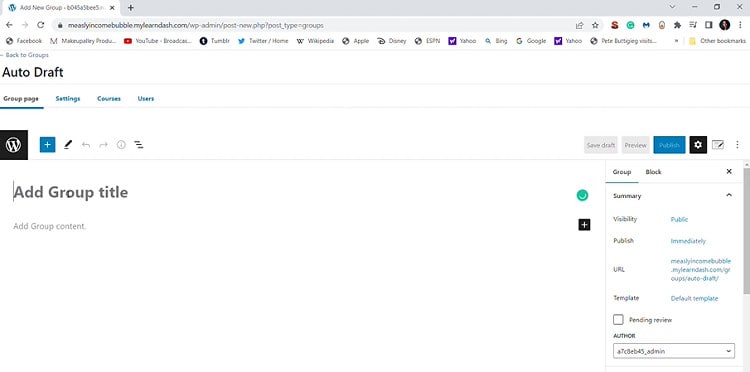This screenshot has height=372, width=750.
Task: Open the document Details info icon
Action: 121,144
